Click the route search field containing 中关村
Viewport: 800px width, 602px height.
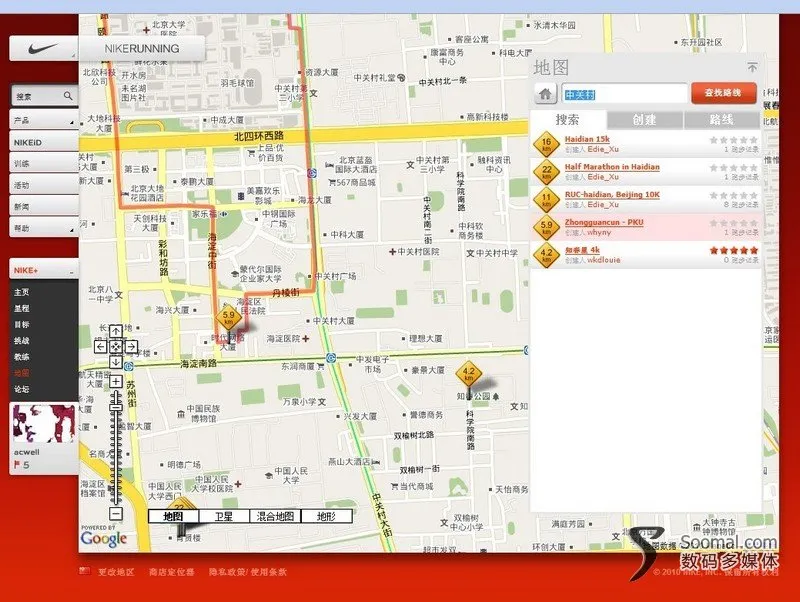pos(625,94)
